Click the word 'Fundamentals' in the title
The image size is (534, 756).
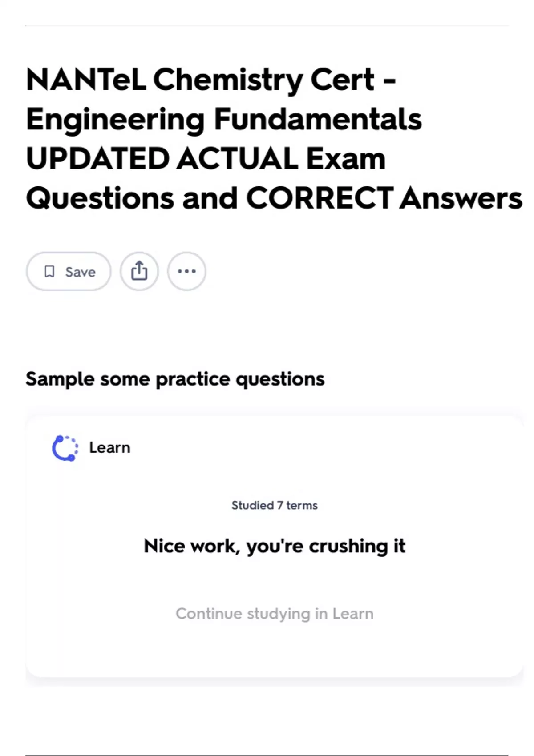tap(318, 120)
